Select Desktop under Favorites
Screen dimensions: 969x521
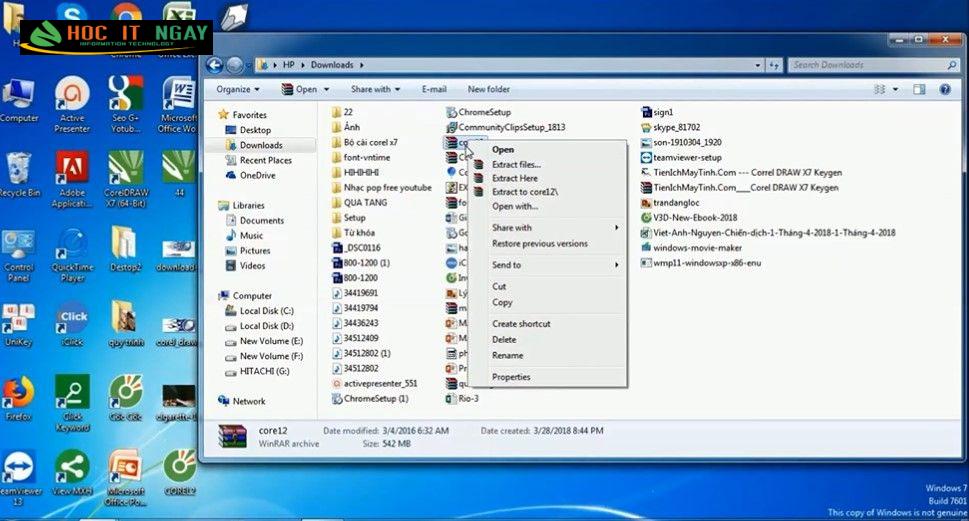255,130
